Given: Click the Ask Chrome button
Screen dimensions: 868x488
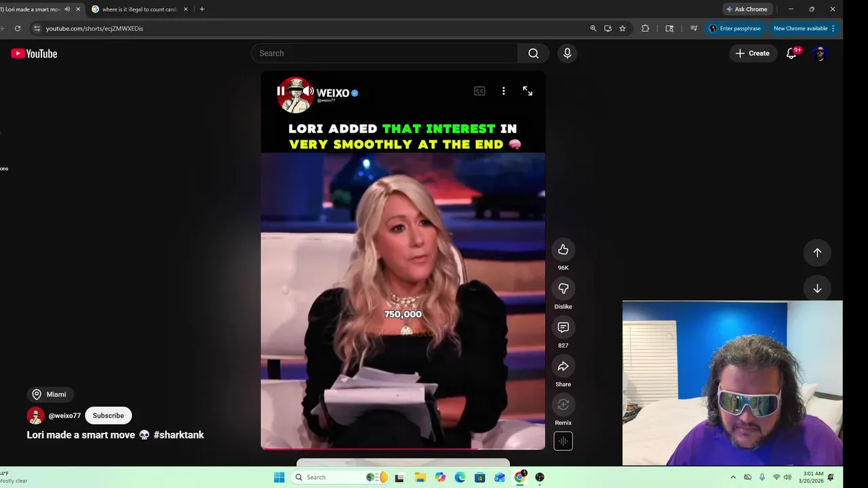Looking at the screenshot, I should coord(747,9).
